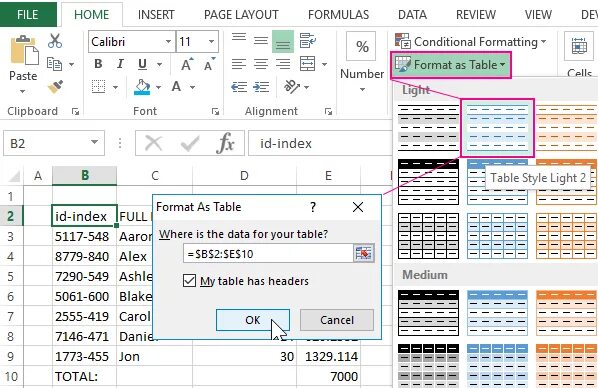Screen dimensions: 598x388
Task: Click Increase Indent icon
Action: 261,87
